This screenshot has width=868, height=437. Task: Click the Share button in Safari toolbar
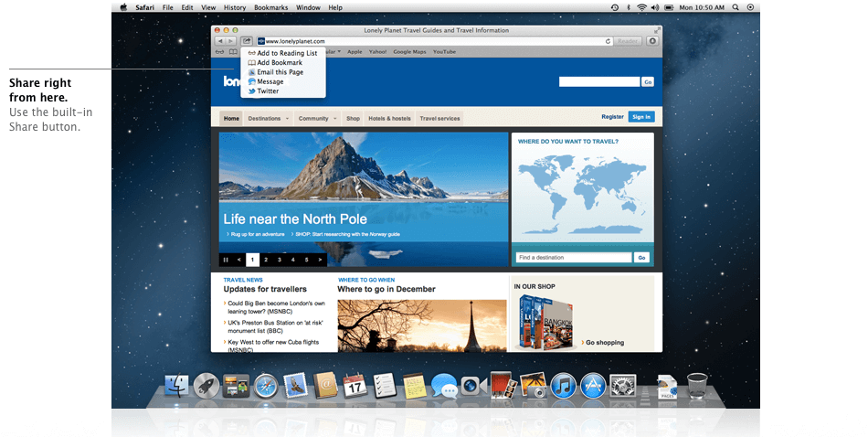247,41
